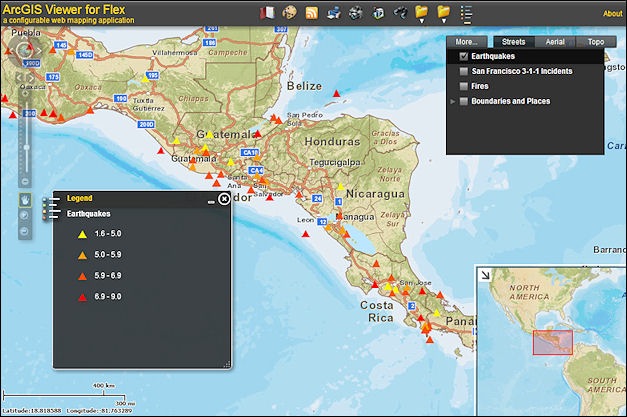Screen dimensions: 627x417
Task: Click the plus at zoom slider top
Action: coord(26,94)
